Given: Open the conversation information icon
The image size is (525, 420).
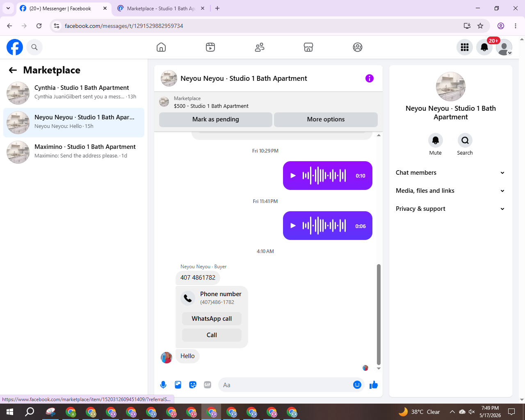Looking at the screenshot, I should 370,78.
